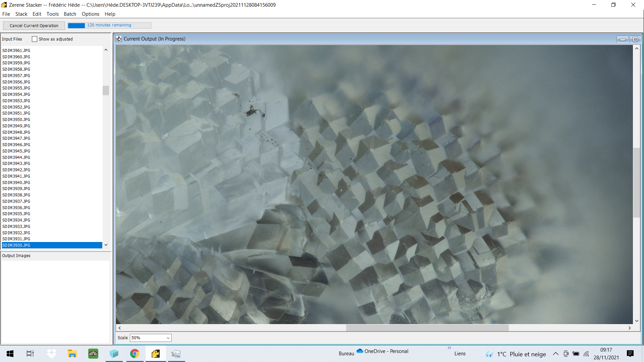Image resolution: width=644 pixels, height=362 pixels.
Task: Open Google Chrome from the taskbar
Action: [135, 354]
